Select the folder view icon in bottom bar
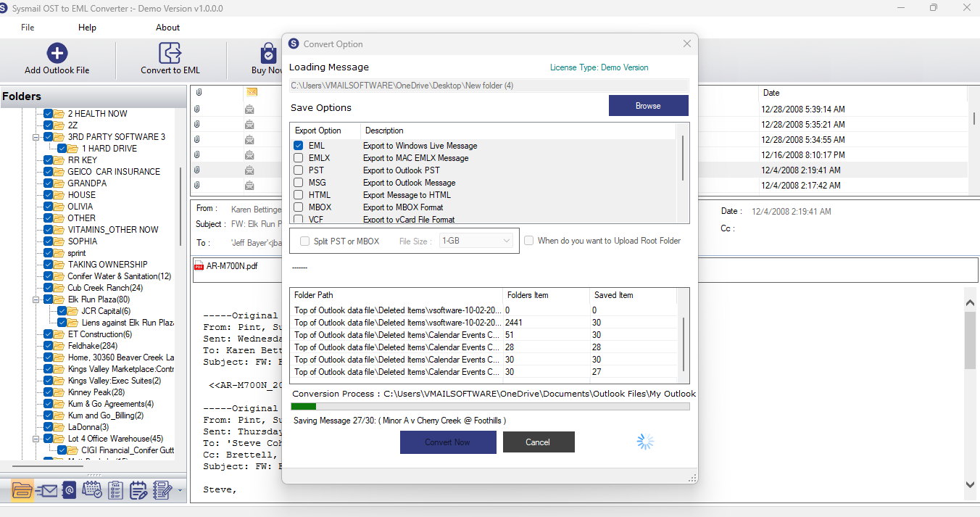980x517 pixels. pyautogui.click(x=22, y=491)
